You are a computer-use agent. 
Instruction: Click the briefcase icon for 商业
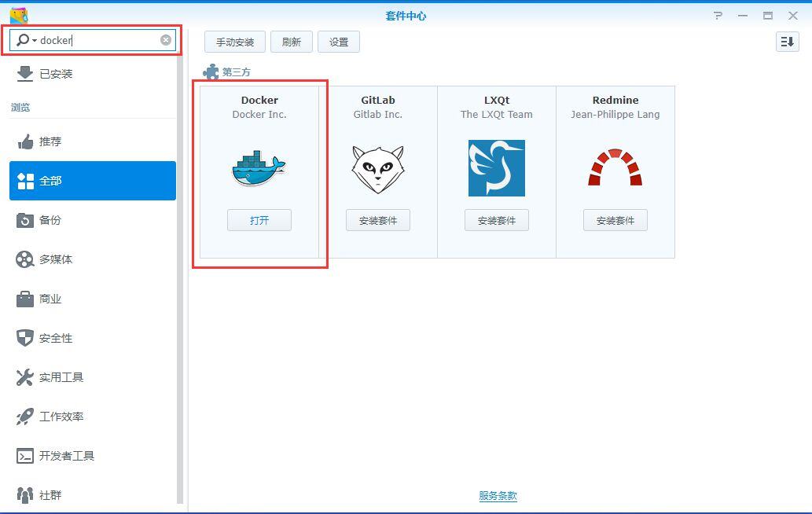(x=25, y=299)
